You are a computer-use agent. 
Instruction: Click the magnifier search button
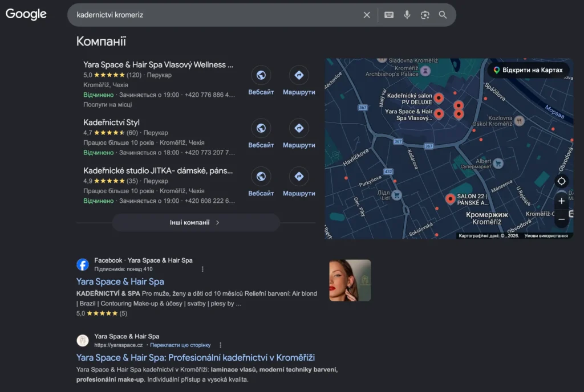click(443, 15)
